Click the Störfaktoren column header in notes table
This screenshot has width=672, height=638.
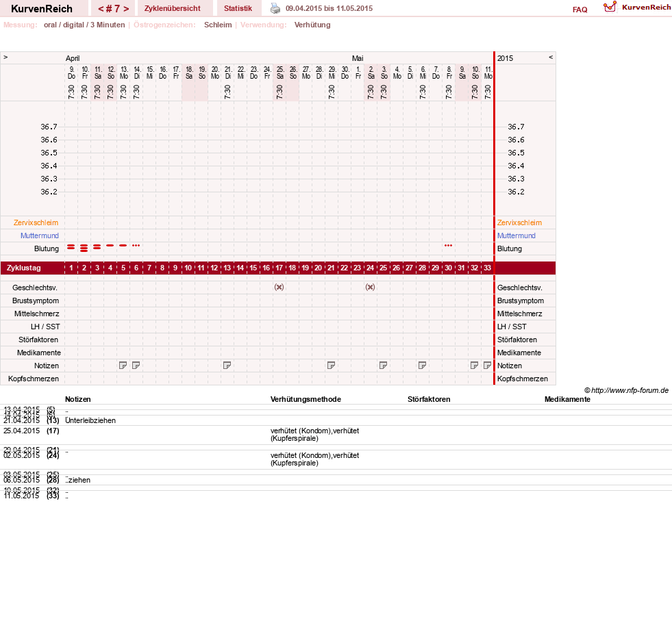click(429, 399)
